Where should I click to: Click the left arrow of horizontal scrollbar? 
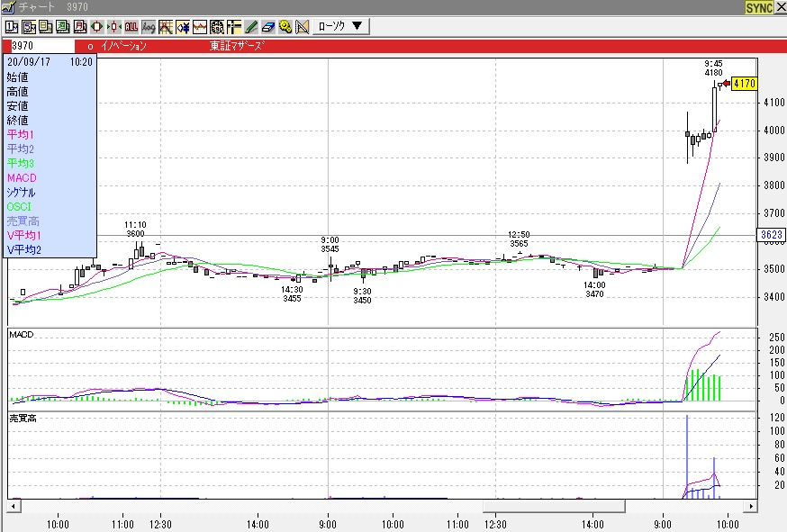pos(13,508)
